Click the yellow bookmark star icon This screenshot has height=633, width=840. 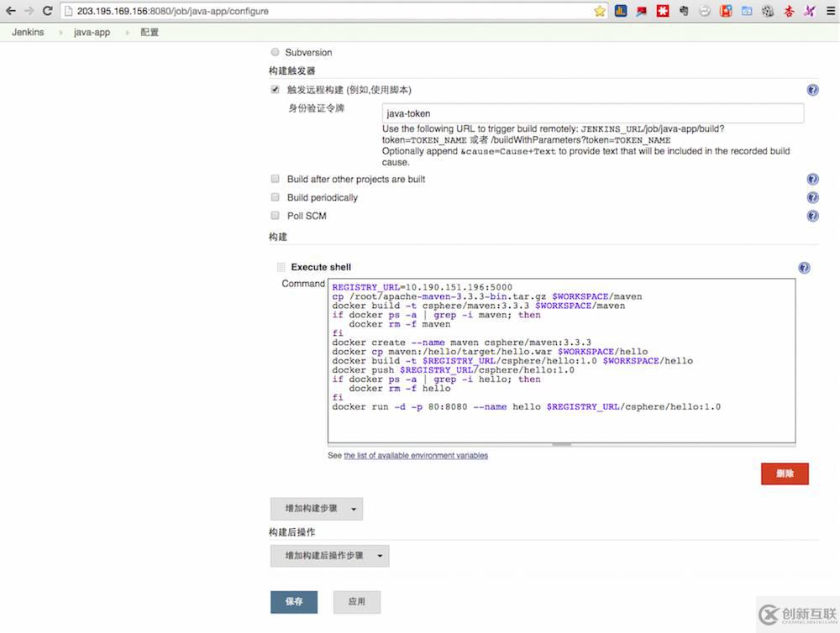[x=600, y=11]
